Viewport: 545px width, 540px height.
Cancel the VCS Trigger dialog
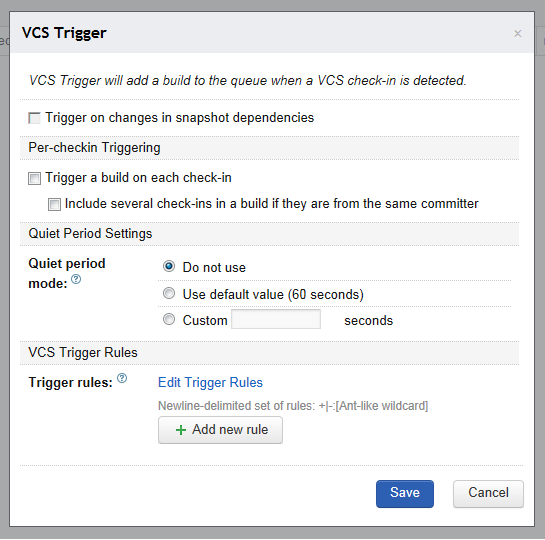pos(488,494)
